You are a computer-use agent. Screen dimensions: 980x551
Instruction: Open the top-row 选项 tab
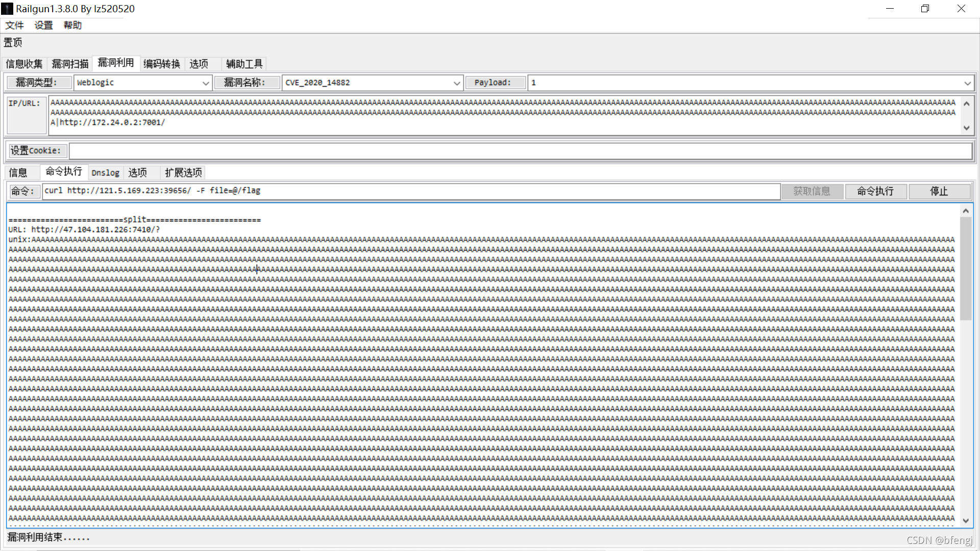[x=199, y=64]
